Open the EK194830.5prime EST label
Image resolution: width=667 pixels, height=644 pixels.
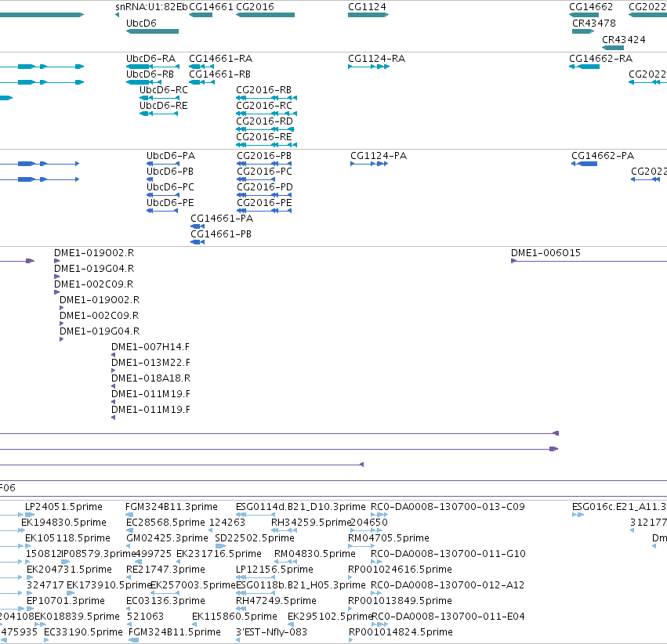click(63, 523)
